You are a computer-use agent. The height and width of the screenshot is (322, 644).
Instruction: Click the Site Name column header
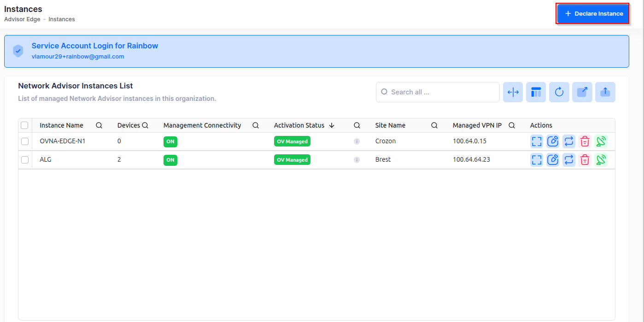click(390, 125)
